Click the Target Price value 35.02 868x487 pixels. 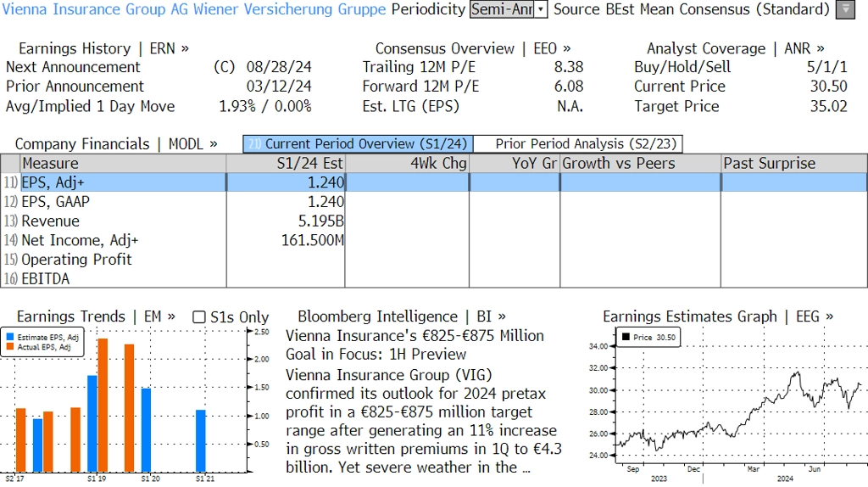pyautogui.click(x=829, y=106)
